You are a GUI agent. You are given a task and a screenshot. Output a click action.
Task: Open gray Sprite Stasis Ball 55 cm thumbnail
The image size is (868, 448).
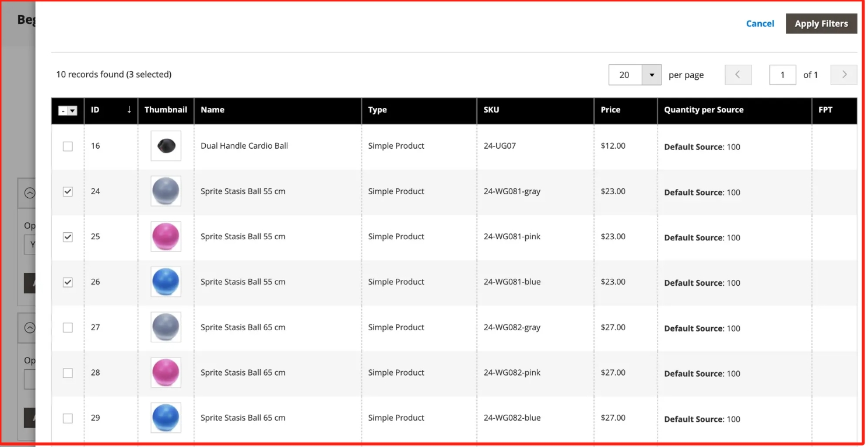click(166, 191)
